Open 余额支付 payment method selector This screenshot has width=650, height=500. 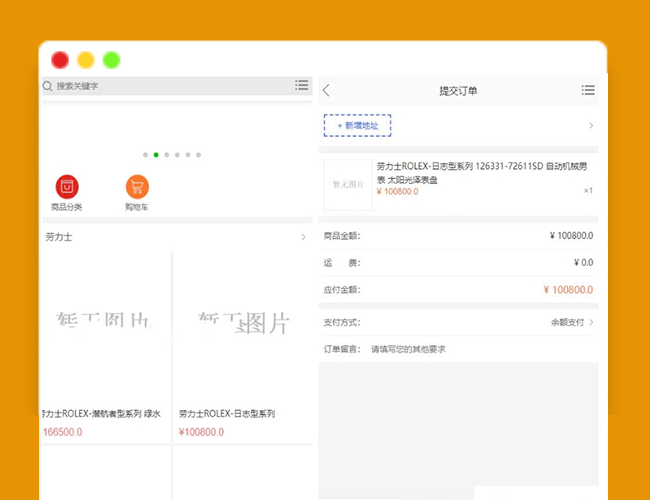coord(572,323)
